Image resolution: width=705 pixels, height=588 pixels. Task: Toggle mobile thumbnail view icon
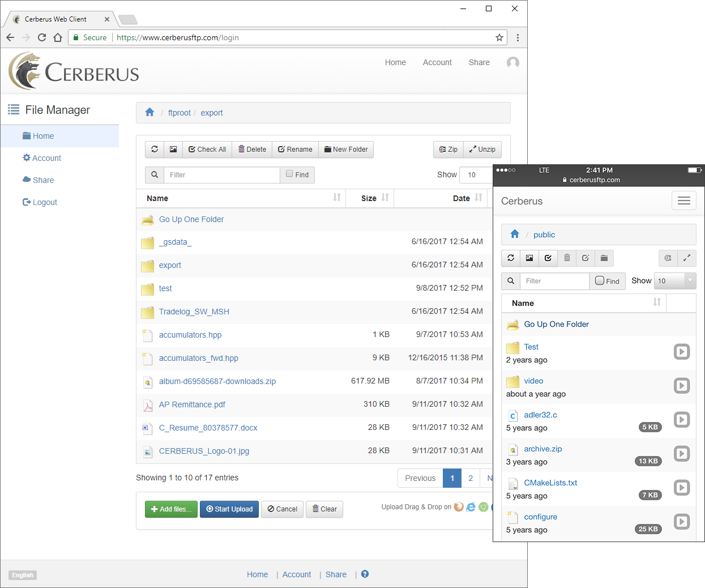(x=529, y=258)
